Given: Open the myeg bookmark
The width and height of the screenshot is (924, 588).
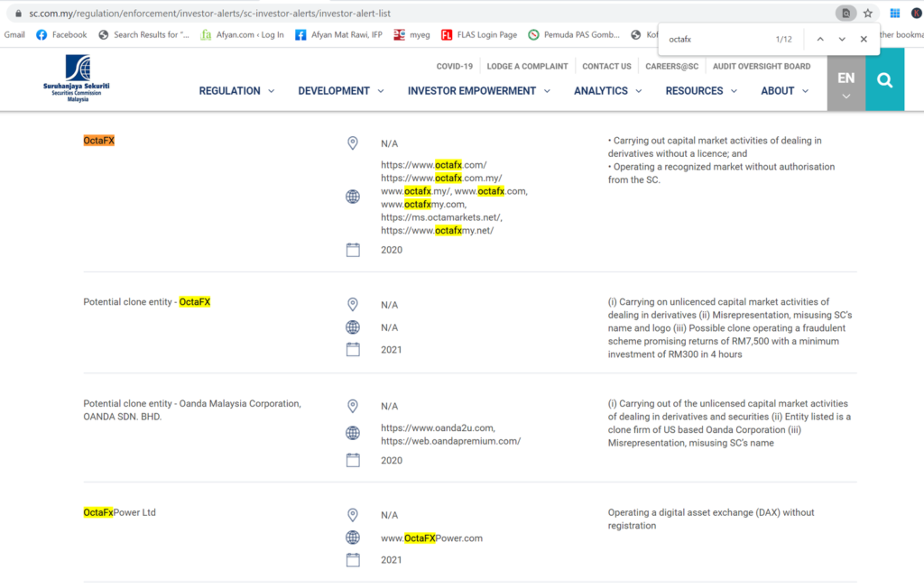Looking at the screenshot, I should click(x=411, y=35).
